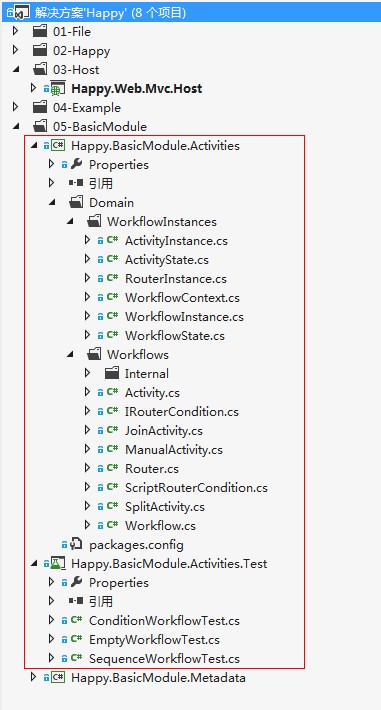
Task: Expand the Happy.Web.Mvc.Host project node
Action: point(34,88)
